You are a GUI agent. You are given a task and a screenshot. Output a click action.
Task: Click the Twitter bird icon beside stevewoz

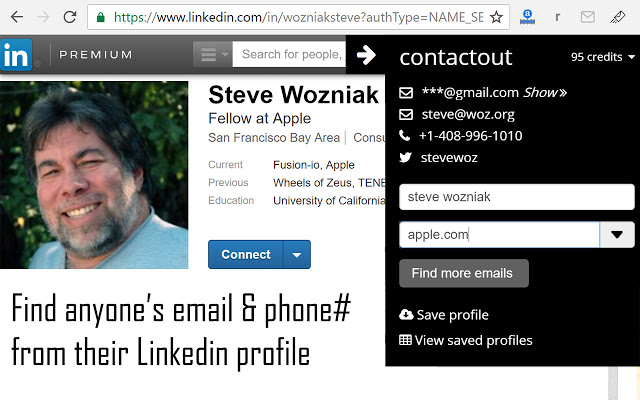406,157
